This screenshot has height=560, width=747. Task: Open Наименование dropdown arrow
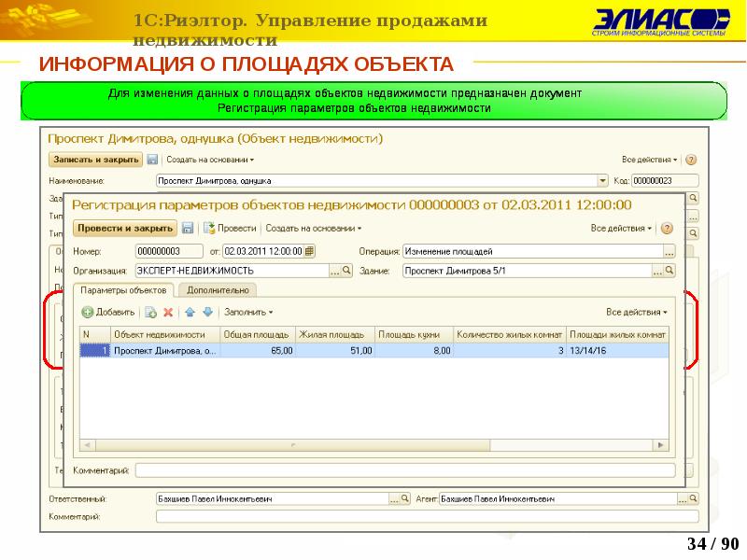(602, 180)
